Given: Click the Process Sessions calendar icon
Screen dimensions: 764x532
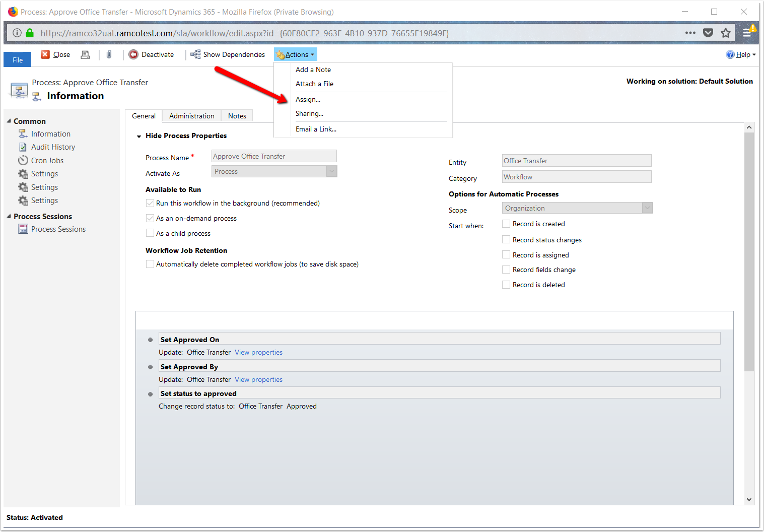Looking at the screenshot, I should pyautogui.click(x=23, y=229).
